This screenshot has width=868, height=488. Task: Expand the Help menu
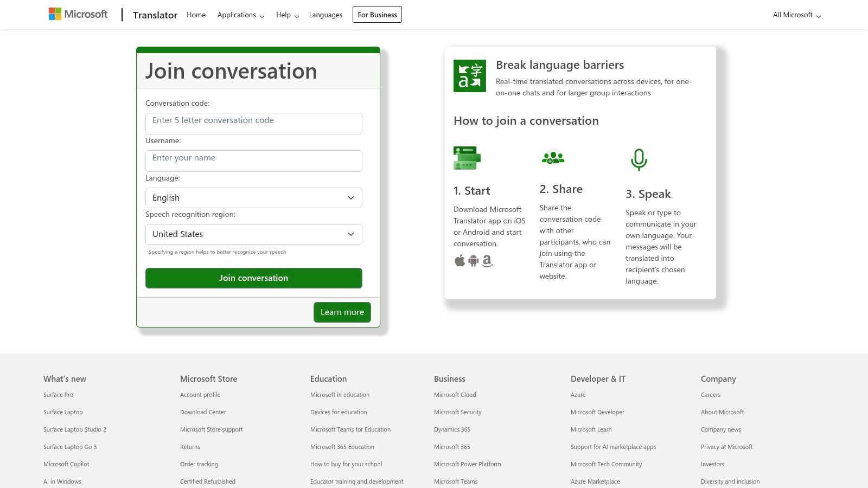[288, 15]
